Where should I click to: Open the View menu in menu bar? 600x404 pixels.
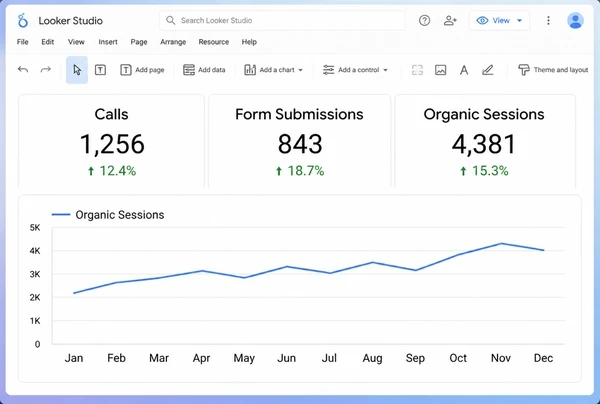pyautogui.click(x=76, y=42)
